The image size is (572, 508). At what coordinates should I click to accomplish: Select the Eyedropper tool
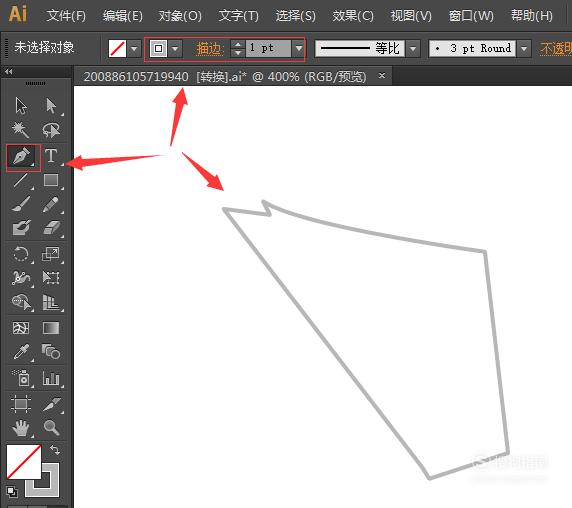pos(21,352)
